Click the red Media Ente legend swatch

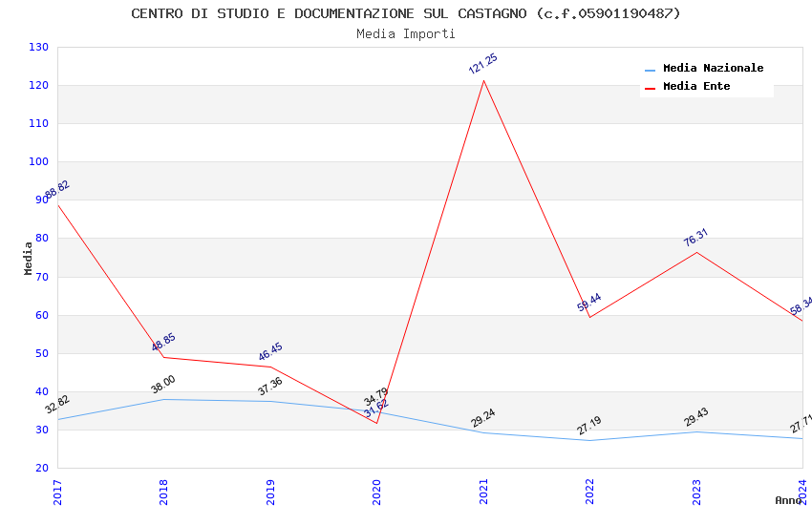650,88
